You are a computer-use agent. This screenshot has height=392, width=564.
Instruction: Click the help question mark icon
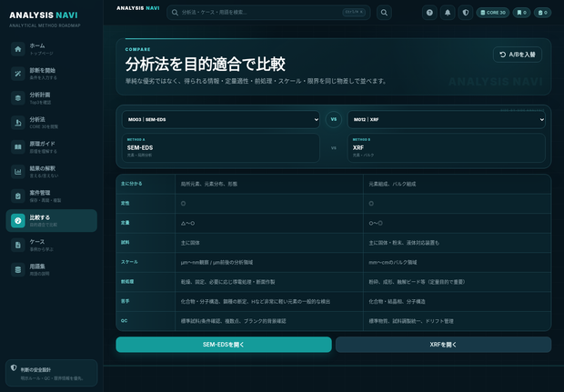pyautogui.click(x=429, y=13)
